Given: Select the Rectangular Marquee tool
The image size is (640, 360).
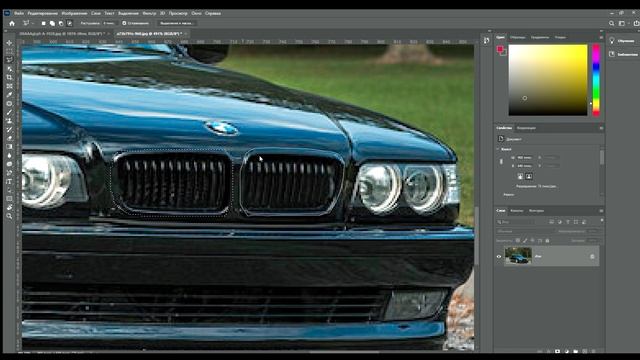Looking at the screenshot, I should click(x=9, y=51).
